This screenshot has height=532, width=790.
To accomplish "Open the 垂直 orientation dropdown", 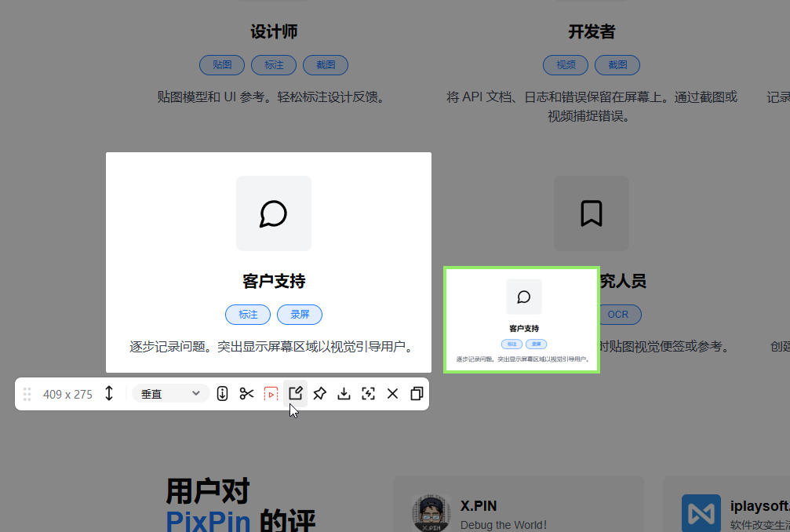I will coord(169,393).
